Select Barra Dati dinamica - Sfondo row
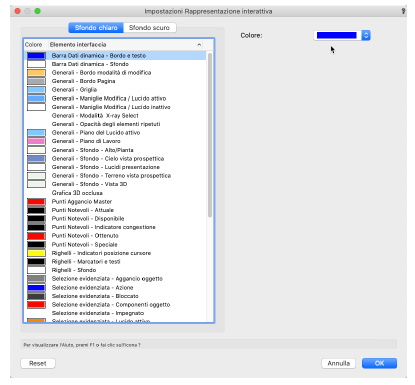The width and height of the screenshot is (415, 385). (x=115, y=64)
